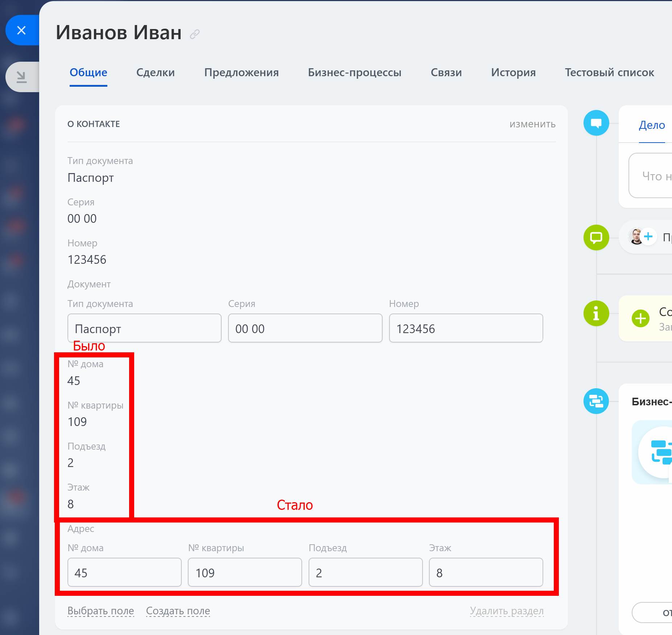The image size is (672, 635).
Task: Click the № квартиры input showing 109
Action: [x=245, y=573]
